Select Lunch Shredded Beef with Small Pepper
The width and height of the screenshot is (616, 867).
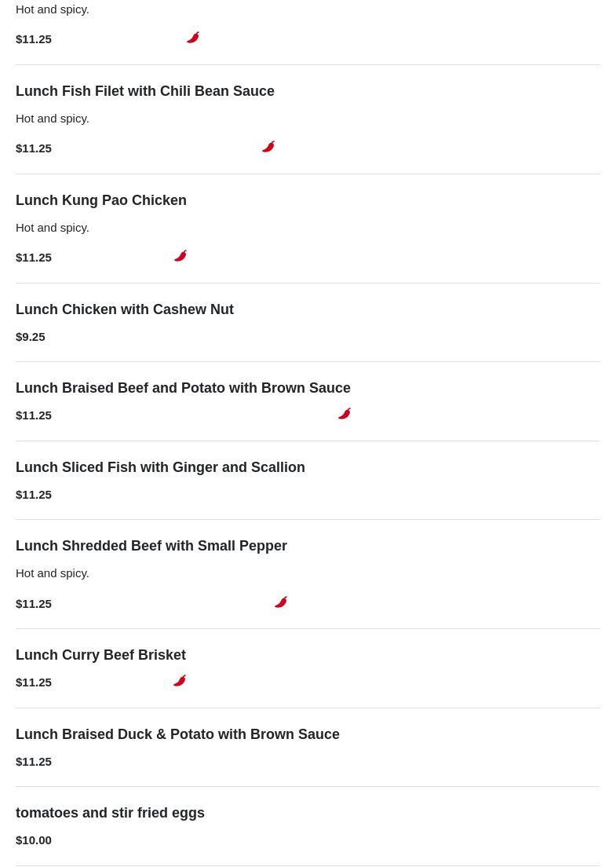coord(151,546)
